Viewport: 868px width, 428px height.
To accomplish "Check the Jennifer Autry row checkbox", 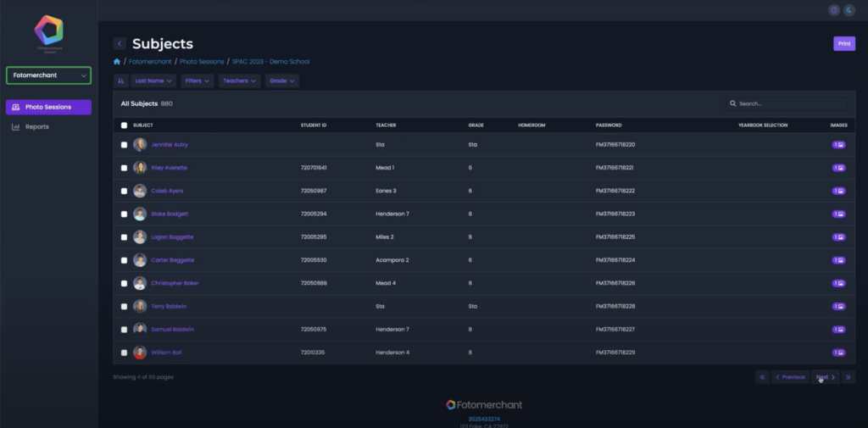I will [124, 145].
